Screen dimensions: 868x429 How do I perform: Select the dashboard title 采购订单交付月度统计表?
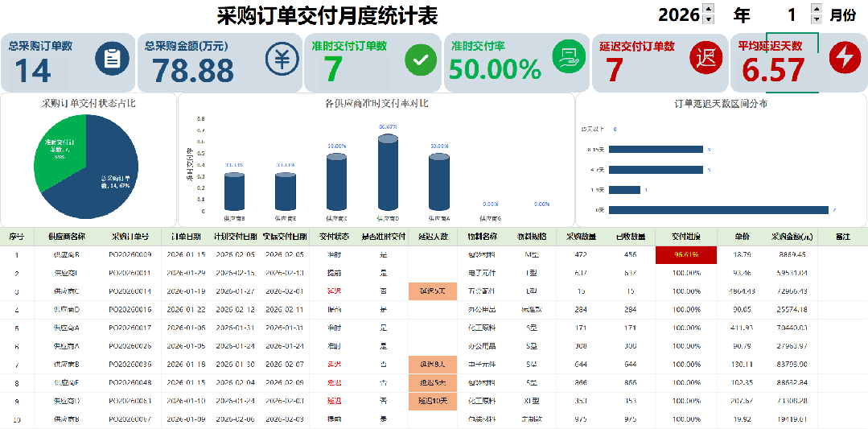click(x=327, y=16)
